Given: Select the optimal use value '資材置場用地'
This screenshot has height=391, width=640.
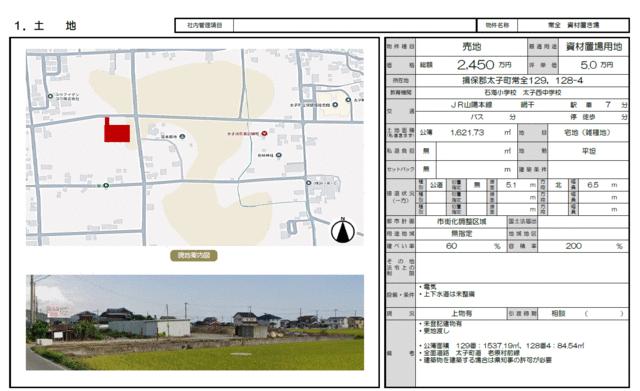Looking at the screenshot, I should (594, 47).
